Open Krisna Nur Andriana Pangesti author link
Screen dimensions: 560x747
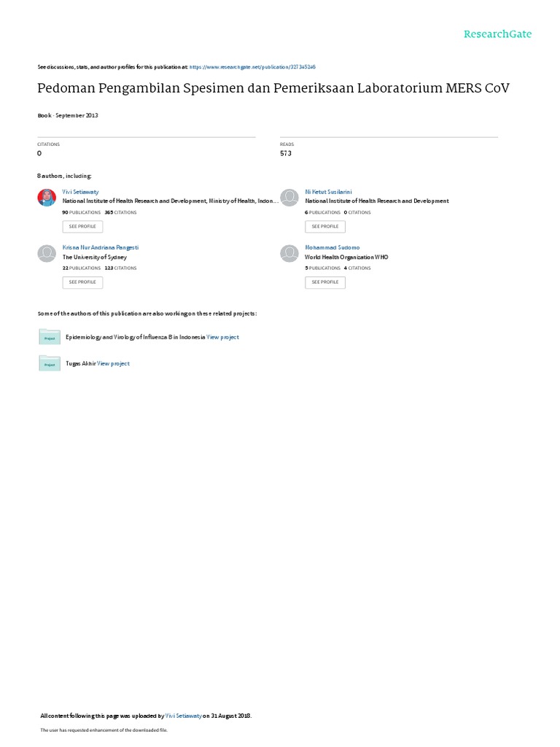[101, 247]
